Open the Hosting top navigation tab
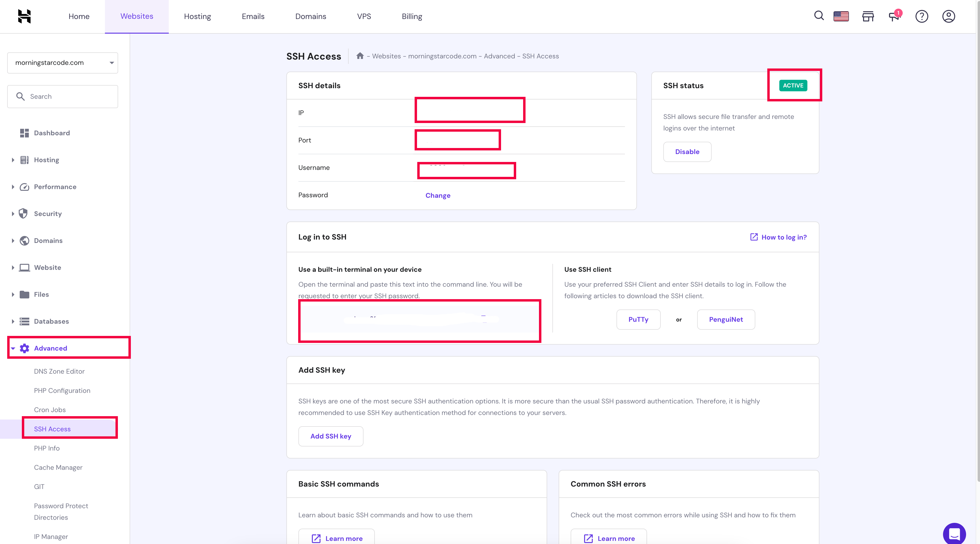 (x=197, y=16)
